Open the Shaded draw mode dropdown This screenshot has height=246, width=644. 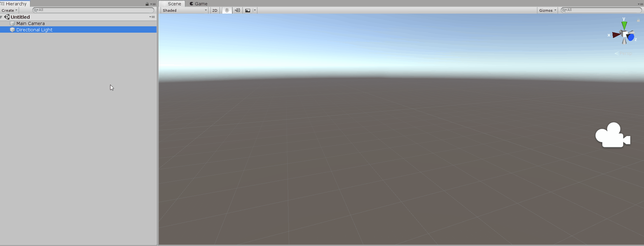185,10
